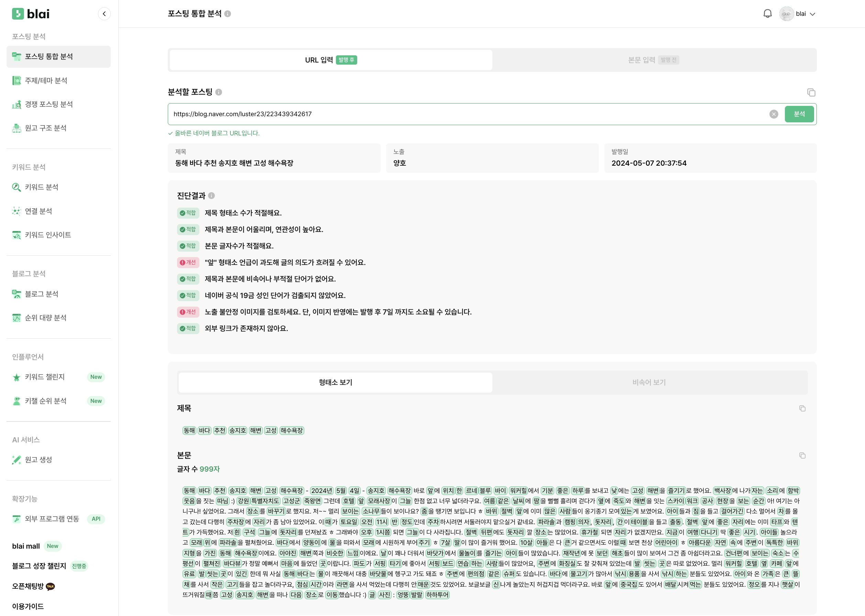Click the info icon beside 포스팅 통합 분석 title
This screenshot has height=616, width=865.
click(228, 14)
